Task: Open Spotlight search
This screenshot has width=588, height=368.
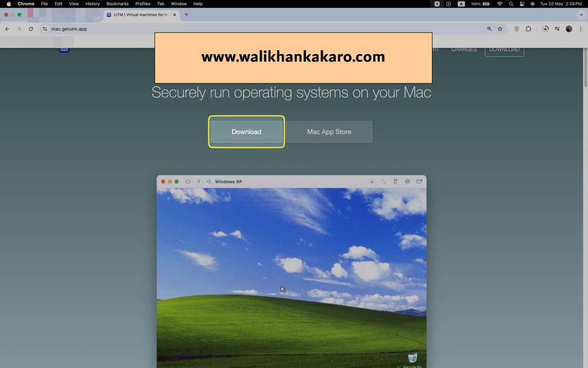Action: [510, 4]
